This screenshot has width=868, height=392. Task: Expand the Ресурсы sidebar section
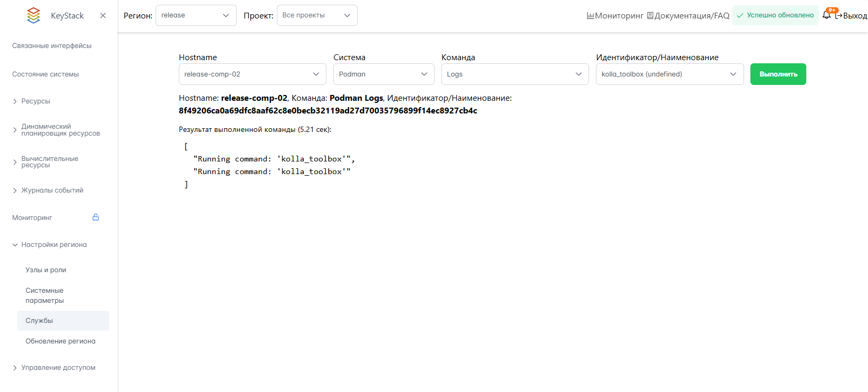click(35, 101)
